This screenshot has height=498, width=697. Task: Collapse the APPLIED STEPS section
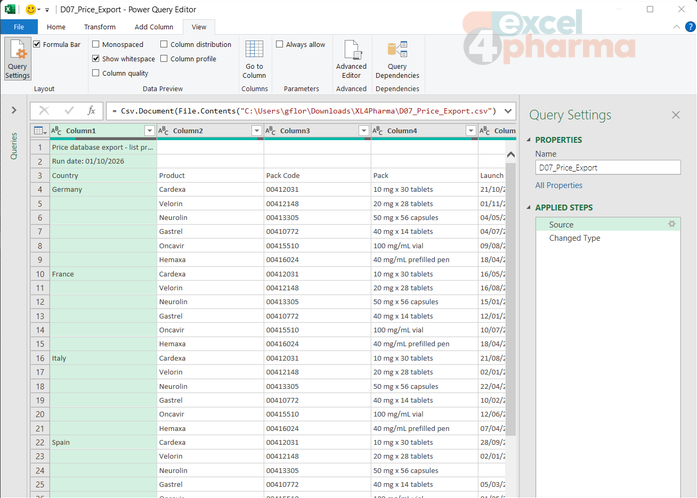(x=529, y=208)
